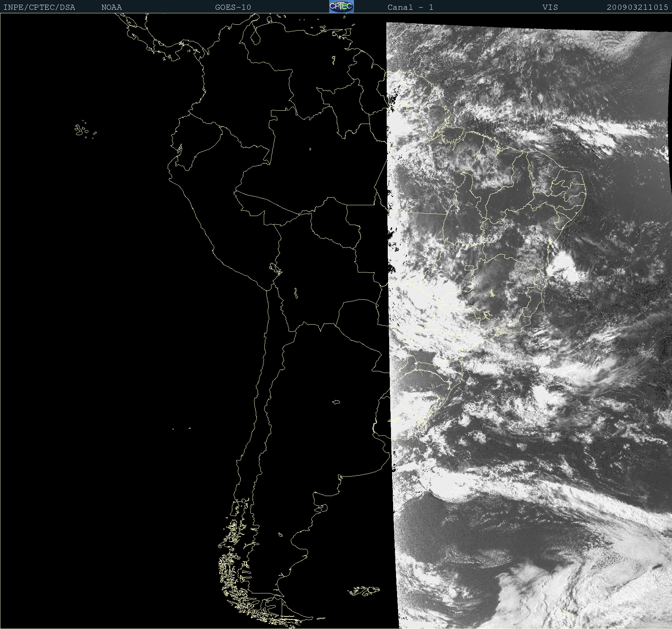Click the VIS image type label
This screenshot has height=629, width=672.
tap(550, 7)
